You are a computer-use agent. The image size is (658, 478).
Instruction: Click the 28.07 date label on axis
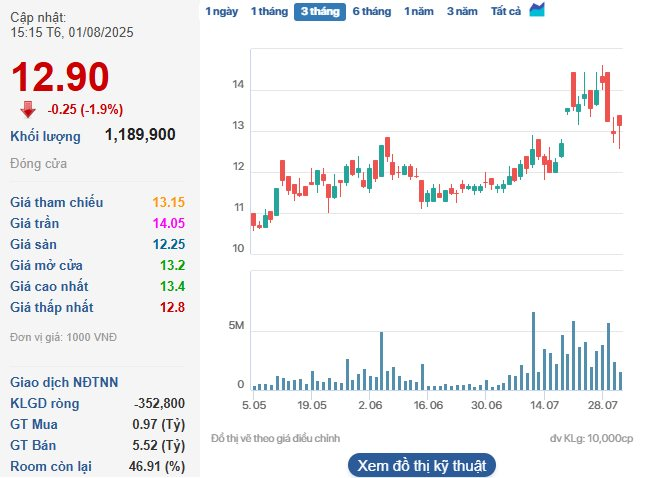point(603,406)
